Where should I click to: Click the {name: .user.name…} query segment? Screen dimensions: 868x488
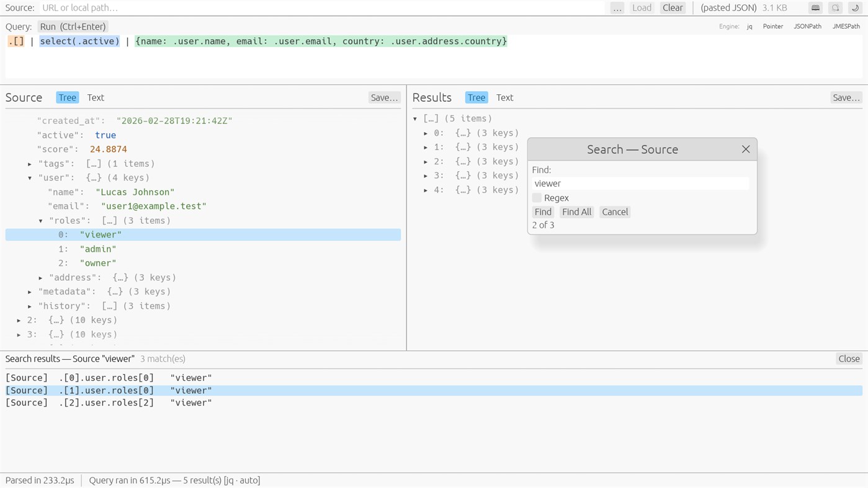point(321,42)
